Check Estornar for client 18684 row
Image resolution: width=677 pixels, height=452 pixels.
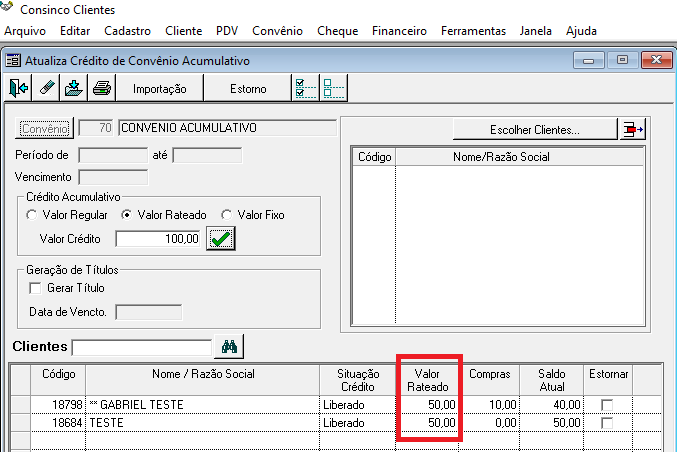[607, 423]
